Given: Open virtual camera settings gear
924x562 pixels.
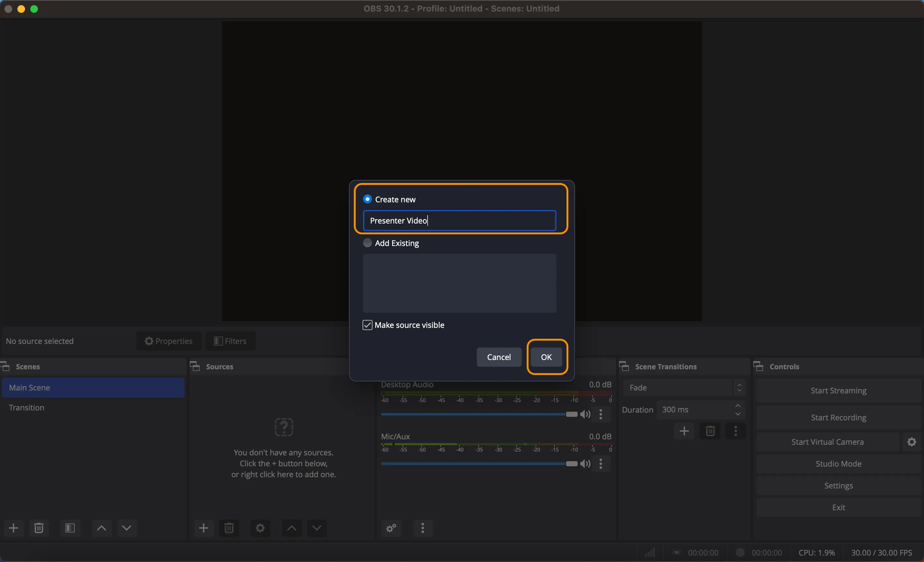Looking at the screenshot, I should 911,442.
